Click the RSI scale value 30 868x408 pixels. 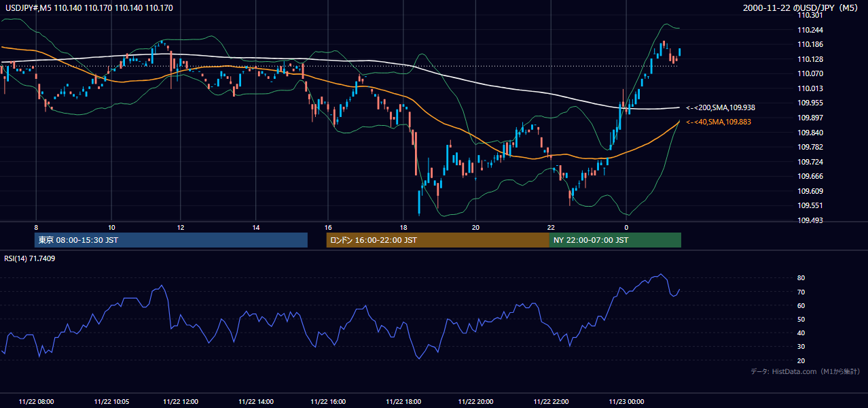(801, 347)
